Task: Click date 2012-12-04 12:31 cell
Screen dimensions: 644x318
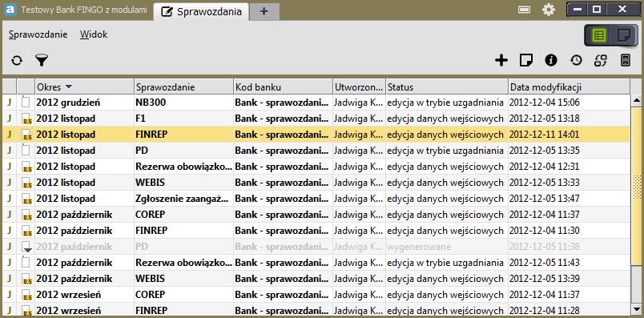Action: (569, 167)
